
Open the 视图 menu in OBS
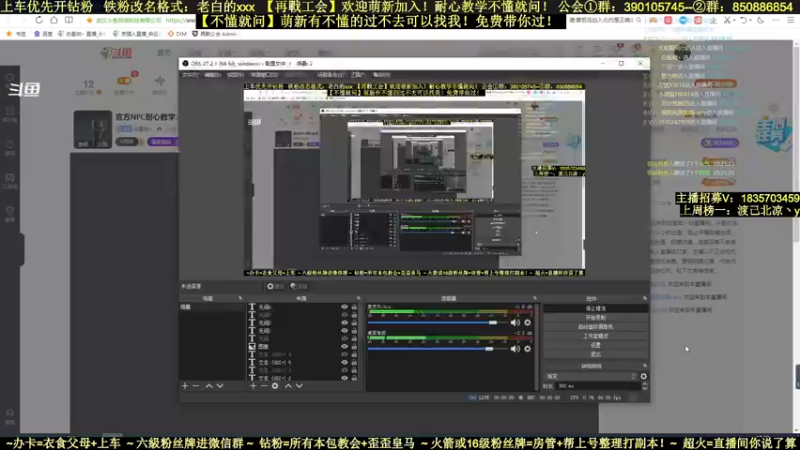click(x=235, y=75)
